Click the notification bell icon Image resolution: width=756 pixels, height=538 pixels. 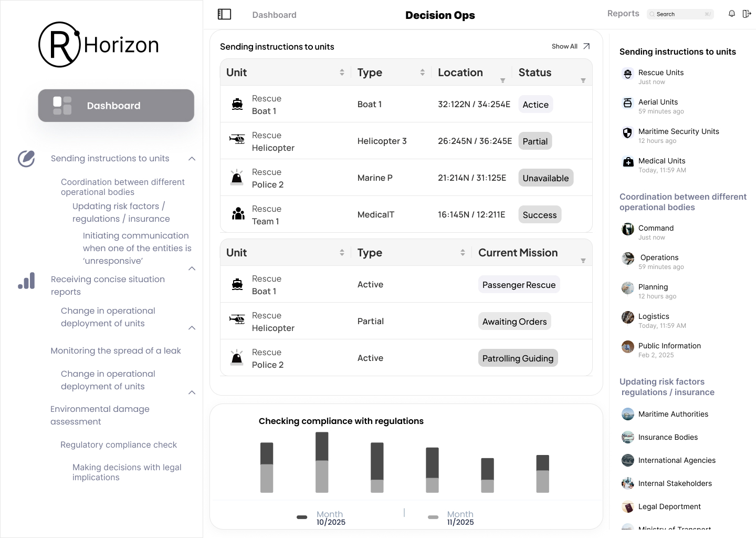pyautogui.click(x=731, y=14)
